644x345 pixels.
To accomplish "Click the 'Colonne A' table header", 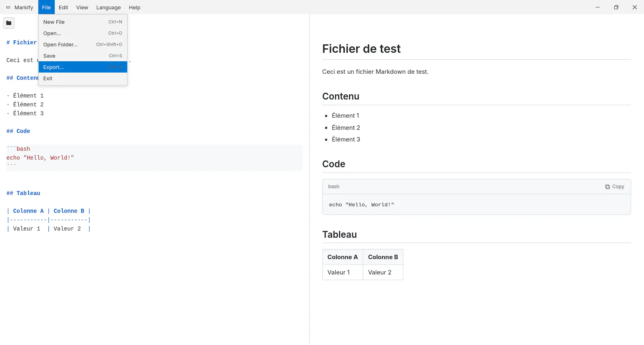I will [343, 257].
